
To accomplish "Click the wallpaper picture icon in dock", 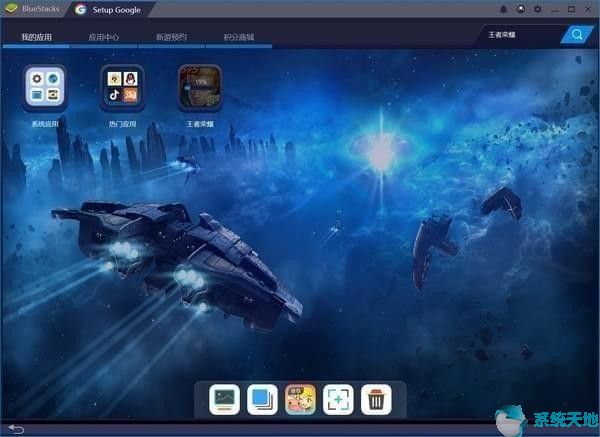I will pyautogui.click(x=224, y=400).
